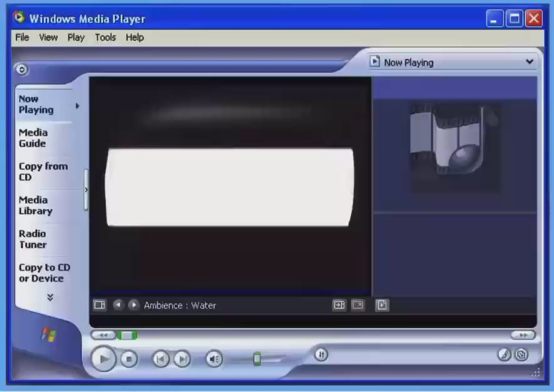554x392 pixels.
Task: Click the rewind button on seek bar
Action: 103,335
